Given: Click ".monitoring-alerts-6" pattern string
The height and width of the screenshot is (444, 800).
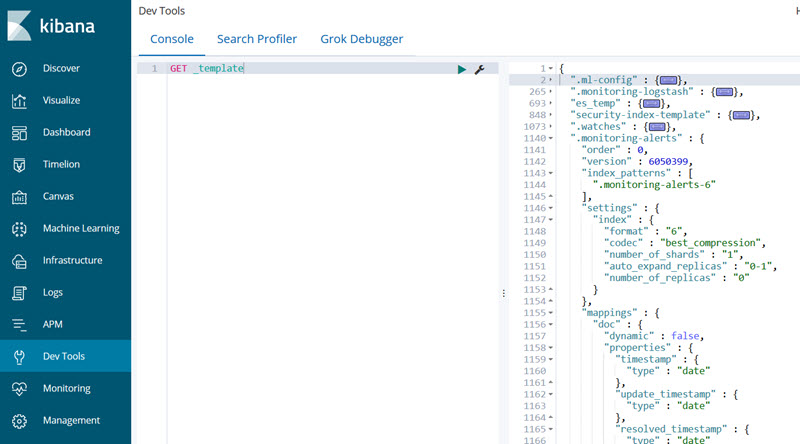Looking at the screenshot, I should click(x=654, y=185).
